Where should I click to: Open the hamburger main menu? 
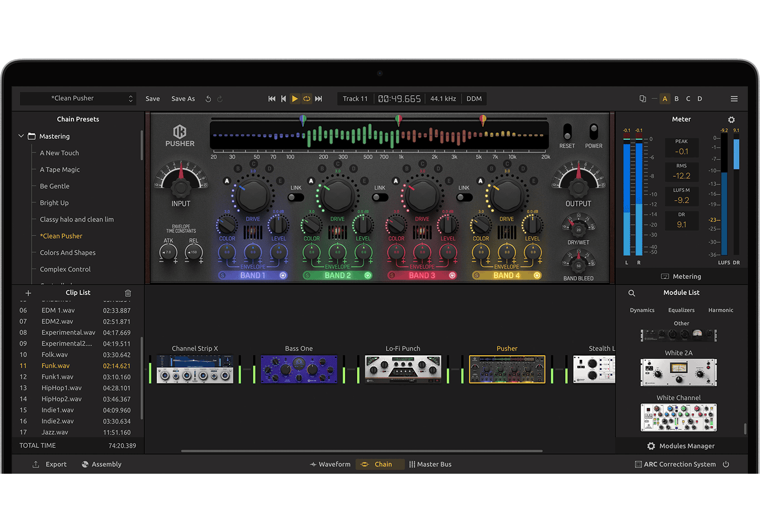pyautogui.click(x=734, y=99)
